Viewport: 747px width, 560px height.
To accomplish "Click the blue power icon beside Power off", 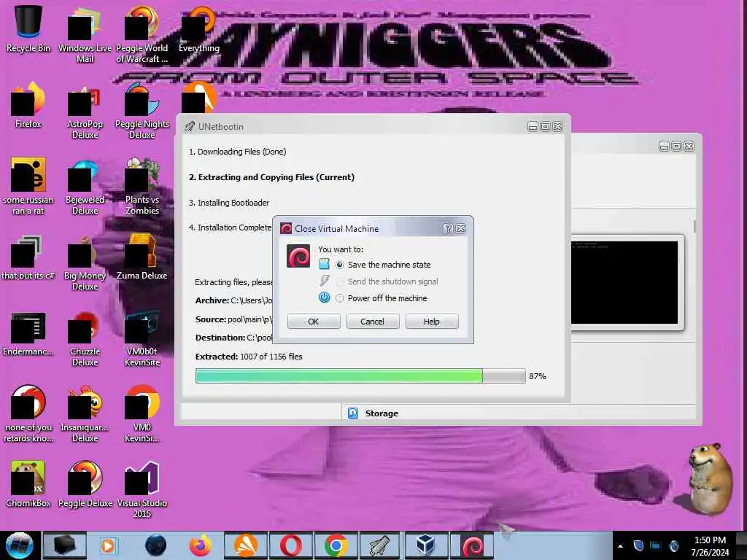I will (325, 297).
